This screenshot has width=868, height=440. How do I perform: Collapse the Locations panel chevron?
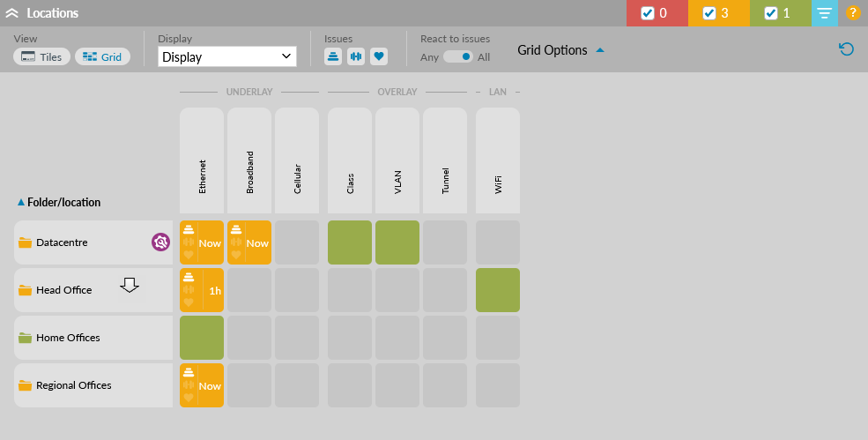[x=12, y=13]
